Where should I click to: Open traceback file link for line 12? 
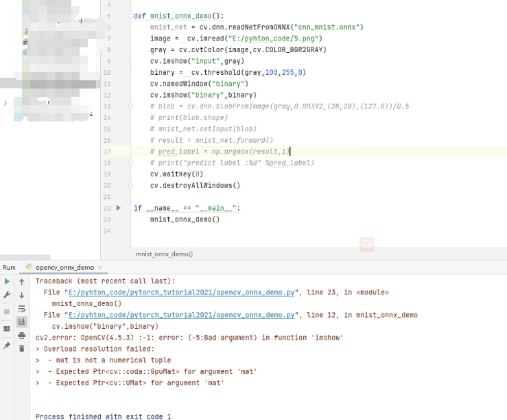click(x=181, y=315)
